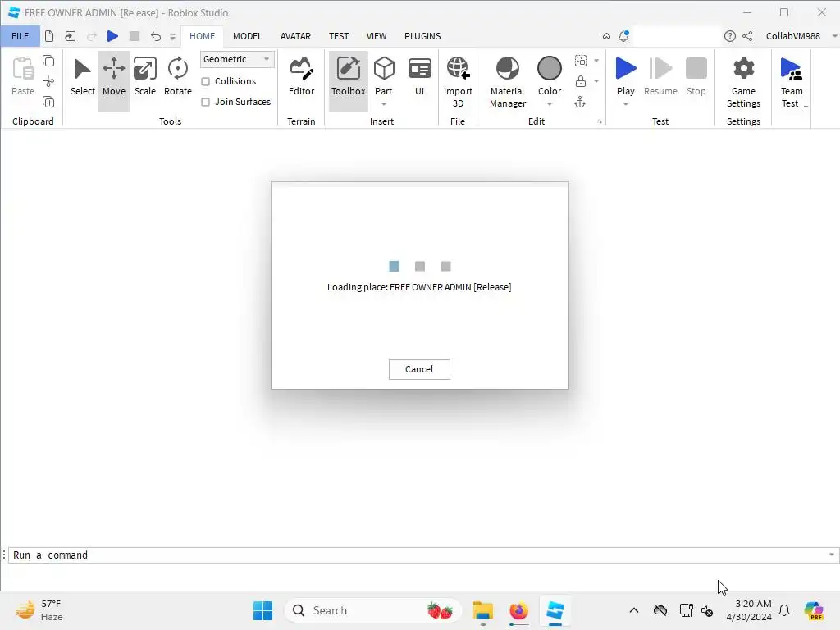This screenshot has width=840, height=630.
Task: Click the Lock tool icon
Action: coord(581,81)
